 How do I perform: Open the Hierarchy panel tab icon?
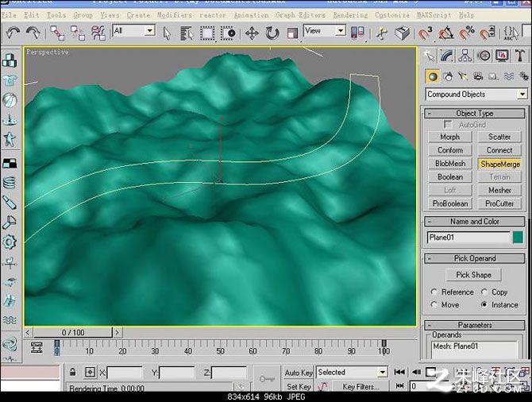(465, 56)
